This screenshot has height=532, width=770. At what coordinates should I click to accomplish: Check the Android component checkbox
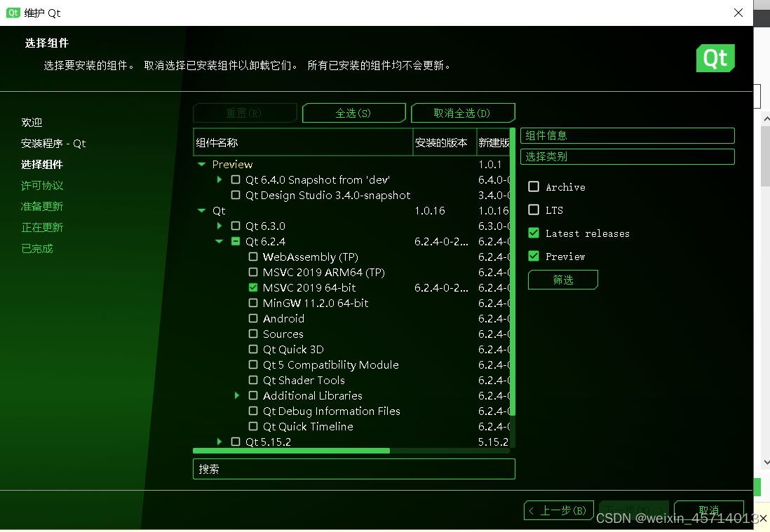click(253, 318)
